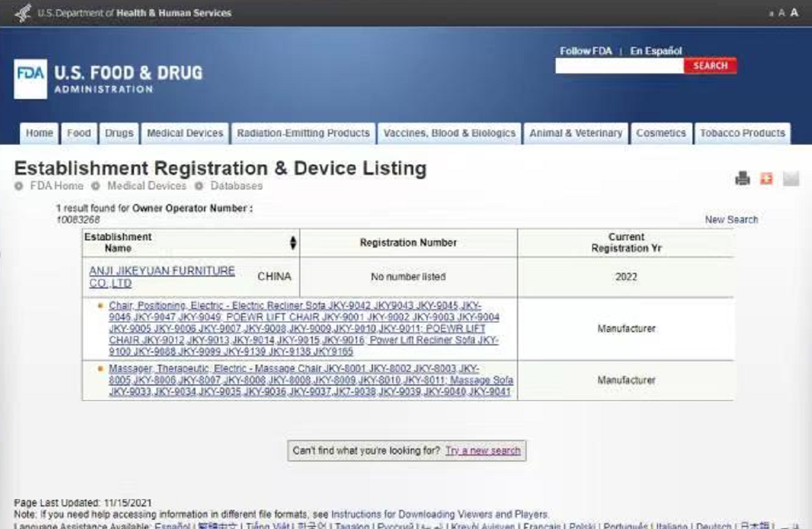Click New Search link

point(731,220)
